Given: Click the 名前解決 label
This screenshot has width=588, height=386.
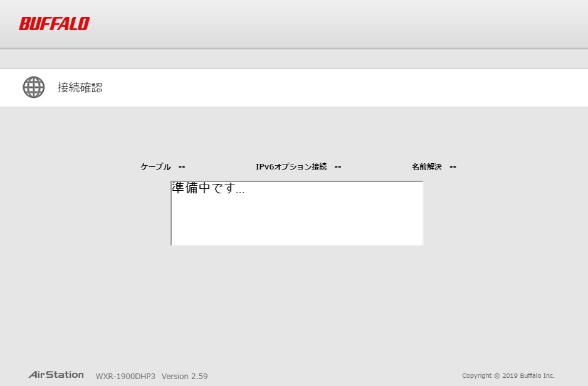Looking at the screenshot, I should (426, 167).
